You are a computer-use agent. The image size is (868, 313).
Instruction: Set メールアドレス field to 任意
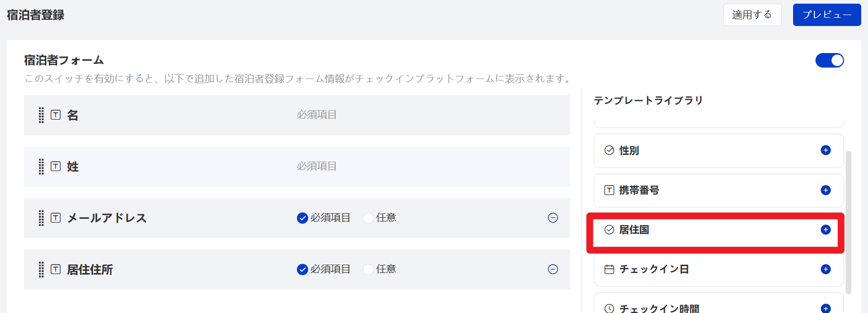tap(368, 218)
